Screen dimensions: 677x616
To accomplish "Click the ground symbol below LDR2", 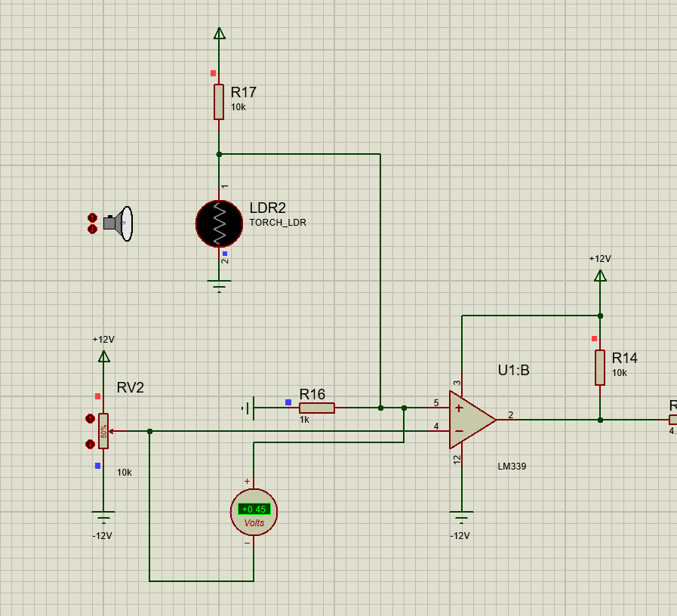I will coord(220,286).
